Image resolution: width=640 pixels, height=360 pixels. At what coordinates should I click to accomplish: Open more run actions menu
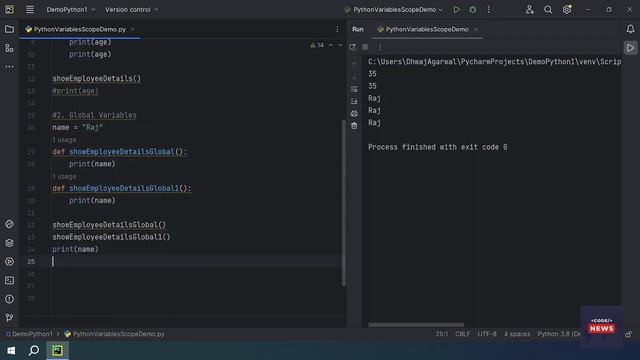tap(489, 9)
